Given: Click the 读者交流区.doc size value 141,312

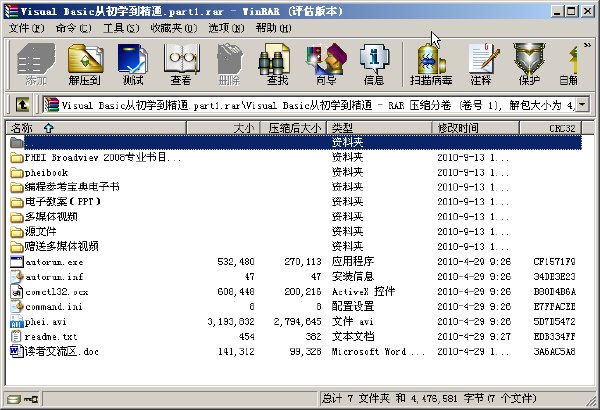Looking at the screenshot, I should coord(236,351).
